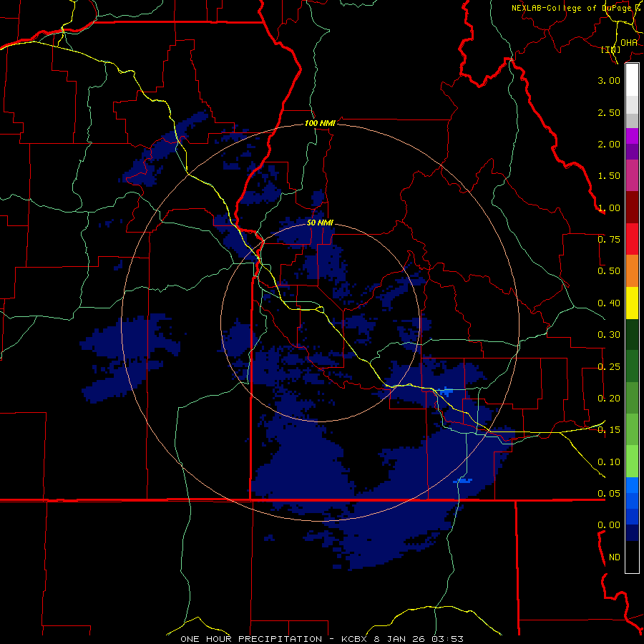Click the 1.50 legend value
The height and width of the screenshot is (644, 644).
pos(609,175)
